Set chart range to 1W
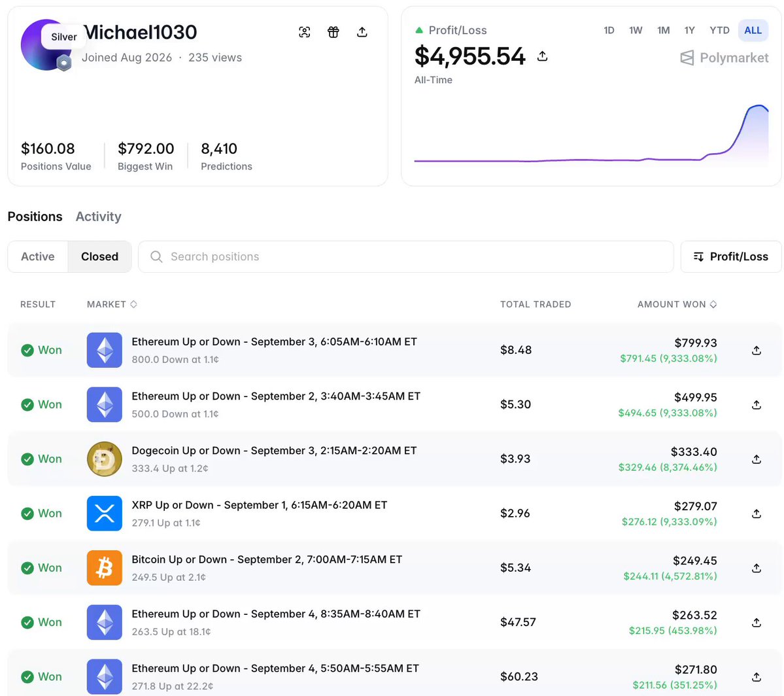The height and width of the screenshot is (696, 784). [x=636, y=31]
